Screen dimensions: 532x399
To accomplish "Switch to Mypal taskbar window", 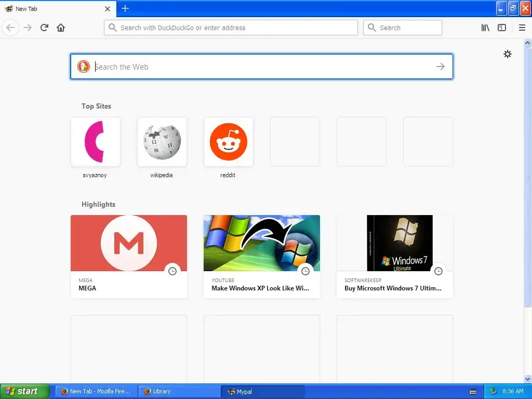I will click(x=262, y=391).
